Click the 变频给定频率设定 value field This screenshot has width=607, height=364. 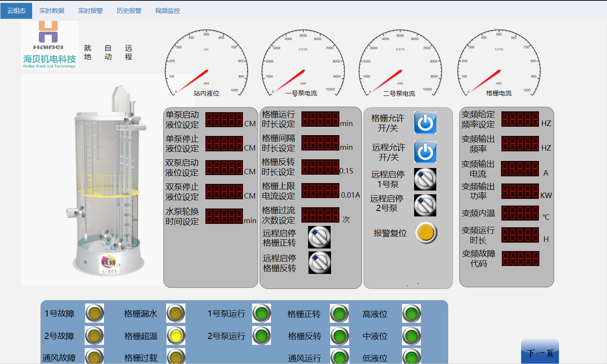pyautogui.click(x=520, y=120)
